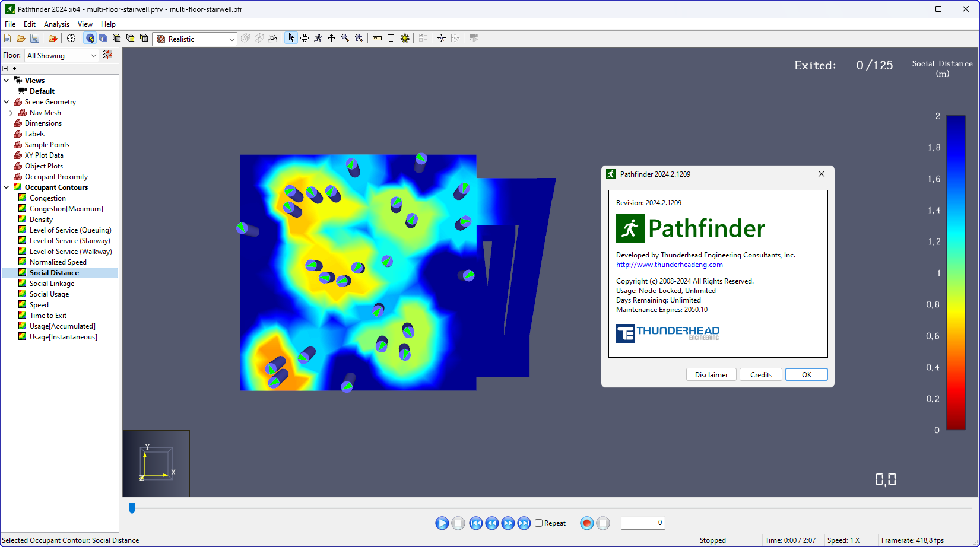Visit the thunderheadeng.com link

pyautogui.click(x=669, y=264)
